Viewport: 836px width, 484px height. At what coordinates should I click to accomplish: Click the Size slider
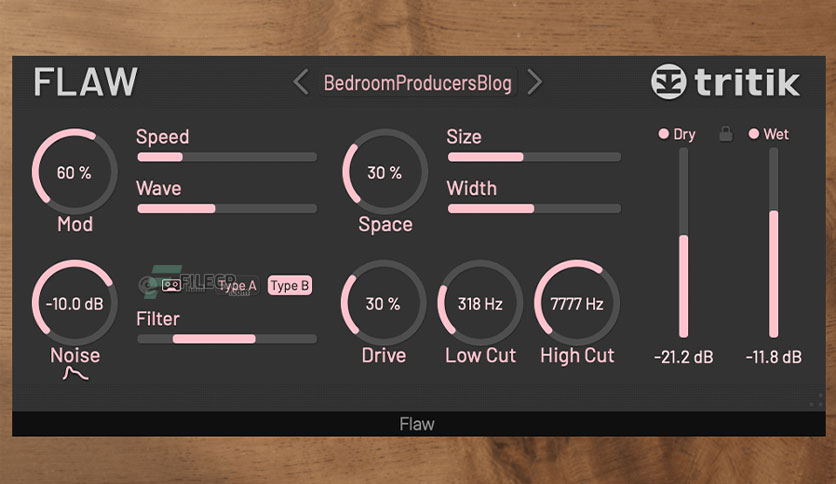point(534,157)
